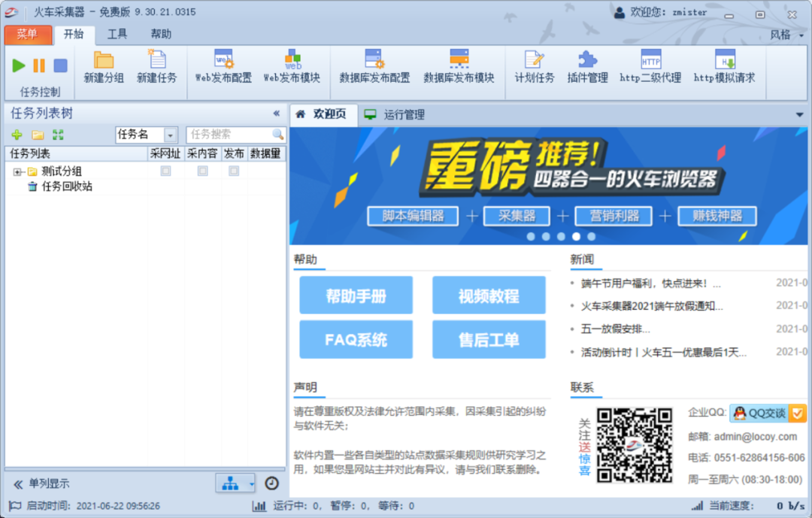Toggle orange checkmark beside QQ交谈

click(x=798, y=413)
